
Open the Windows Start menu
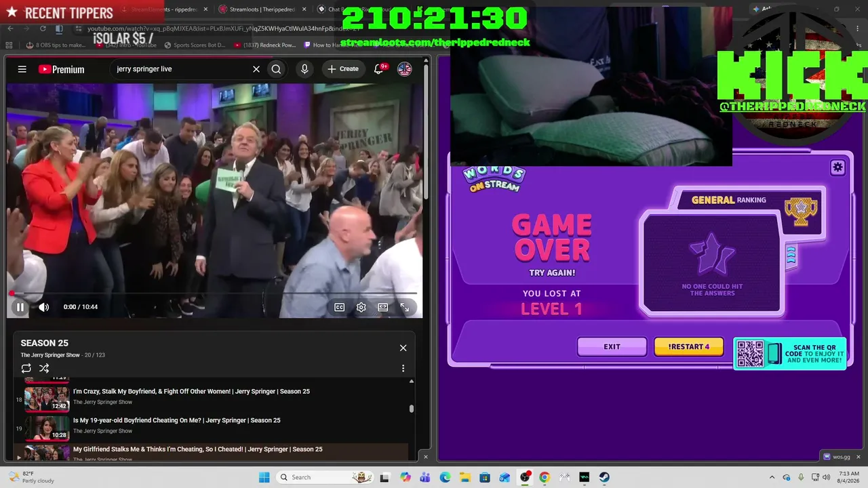(x=264, y=477)
